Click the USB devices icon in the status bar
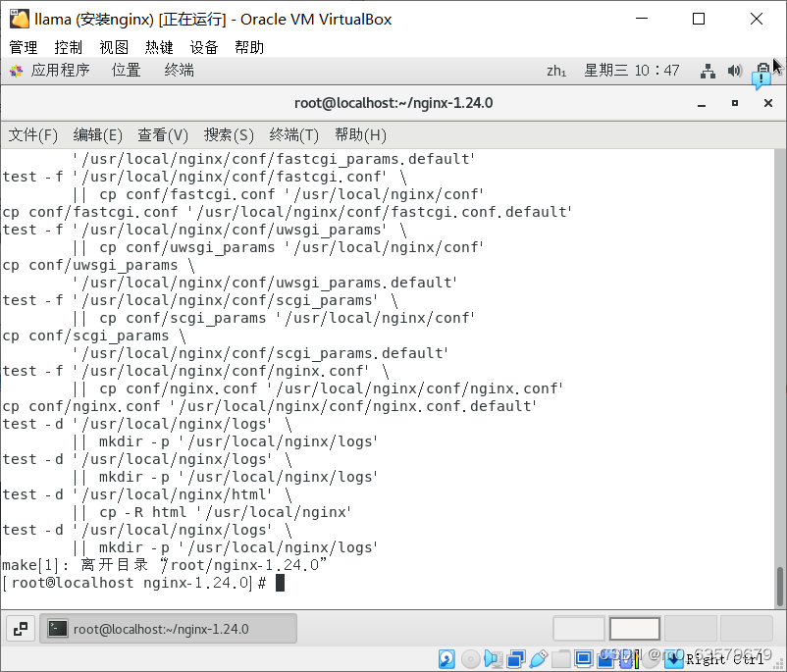787x672 pixels. [537, 658]
